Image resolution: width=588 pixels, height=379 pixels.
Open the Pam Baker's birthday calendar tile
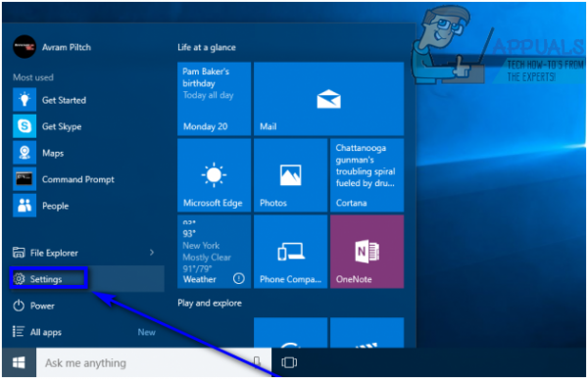point(214,99)
